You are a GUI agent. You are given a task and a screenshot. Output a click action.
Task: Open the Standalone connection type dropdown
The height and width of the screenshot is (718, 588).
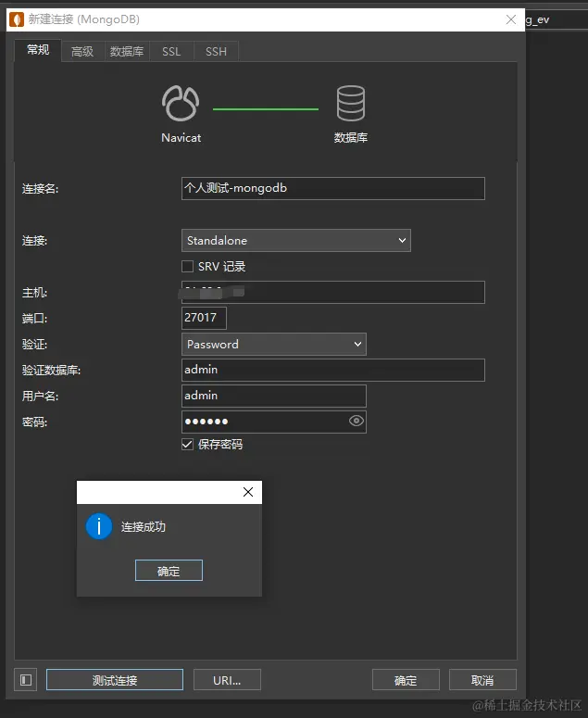(x=296, y=240)
